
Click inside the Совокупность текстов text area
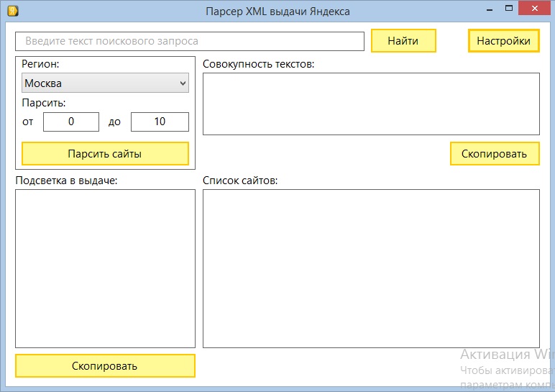(x=371, y=104)
